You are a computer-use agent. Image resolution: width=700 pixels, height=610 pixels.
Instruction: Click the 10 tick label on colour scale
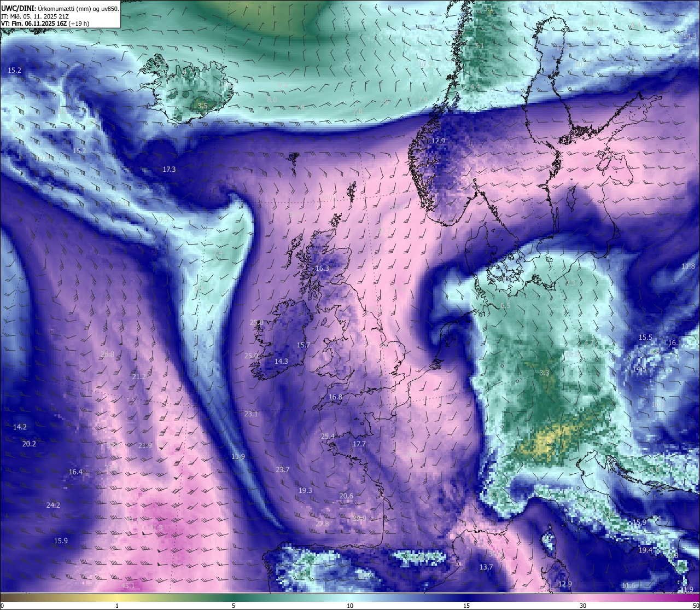tap(350, 606)
